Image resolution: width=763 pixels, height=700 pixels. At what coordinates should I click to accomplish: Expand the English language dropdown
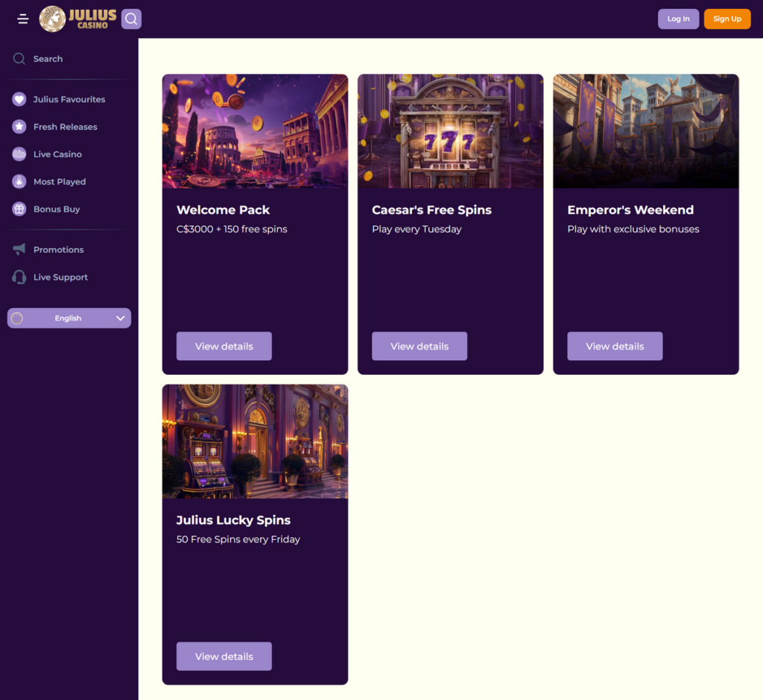pos(69,318)
